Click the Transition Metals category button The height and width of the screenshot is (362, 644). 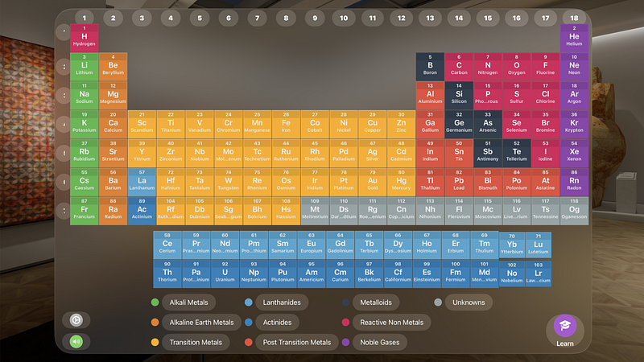[x=196, y=343]
